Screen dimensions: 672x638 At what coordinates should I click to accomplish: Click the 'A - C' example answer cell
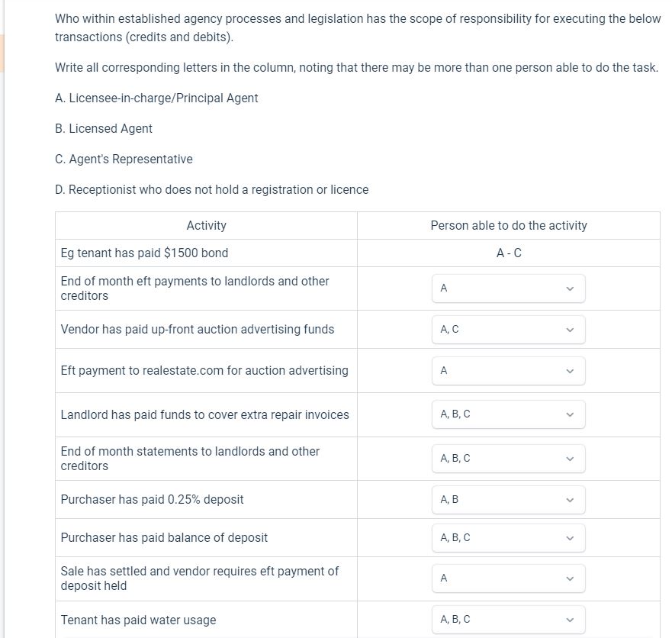[x=508, y=253]
